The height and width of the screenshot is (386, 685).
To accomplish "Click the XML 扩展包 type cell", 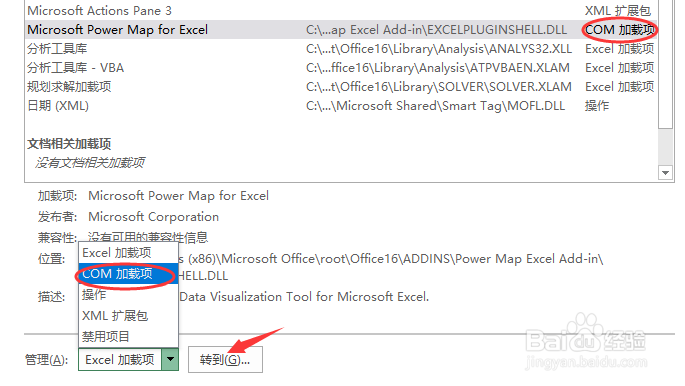I will click(618, 10).
